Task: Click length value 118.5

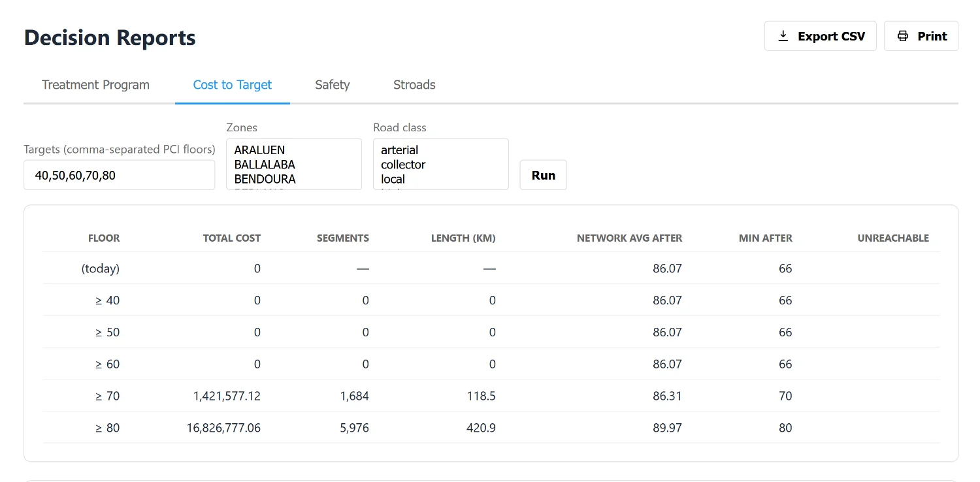Action: click(482, 396)
